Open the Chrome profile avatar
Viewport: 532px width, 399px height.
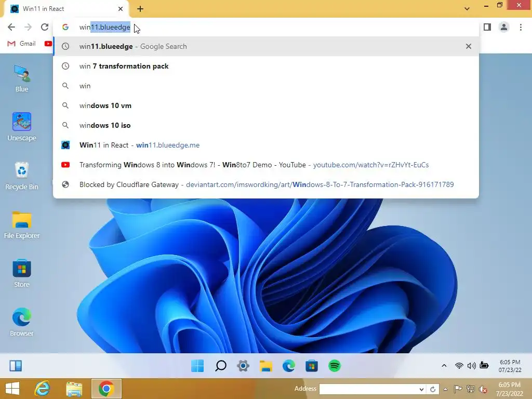pos(504,27)
